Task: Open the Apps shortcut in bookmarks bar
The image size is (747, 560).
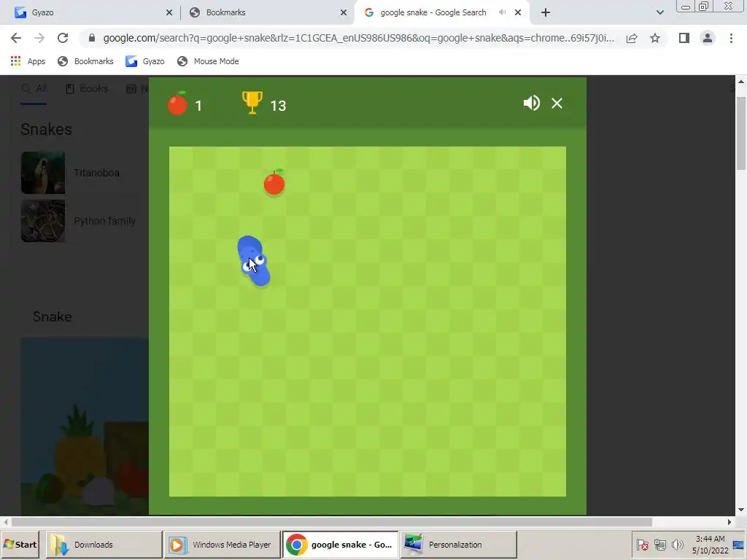Action: point(28,61)
